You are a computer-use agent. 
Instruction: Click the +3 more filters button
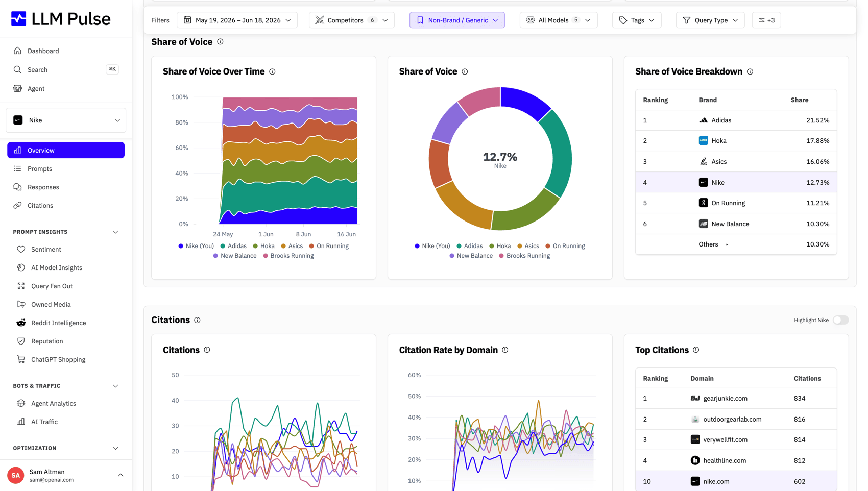point(766,20)
